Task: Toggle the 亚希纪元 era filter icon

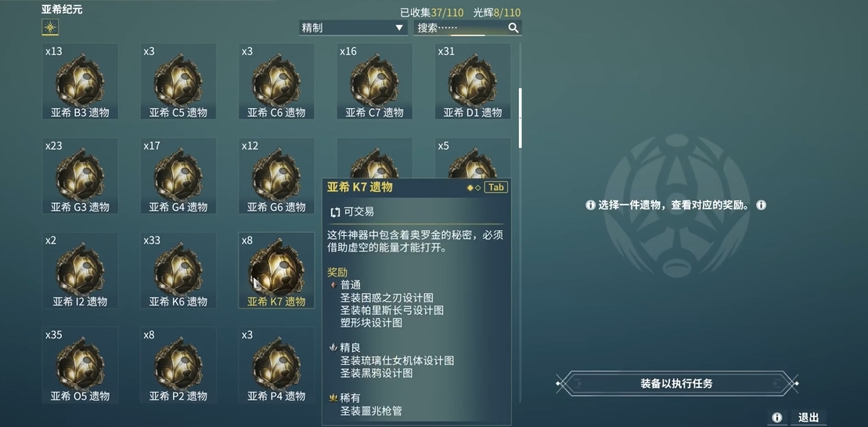Action: [x=50, y=27]
